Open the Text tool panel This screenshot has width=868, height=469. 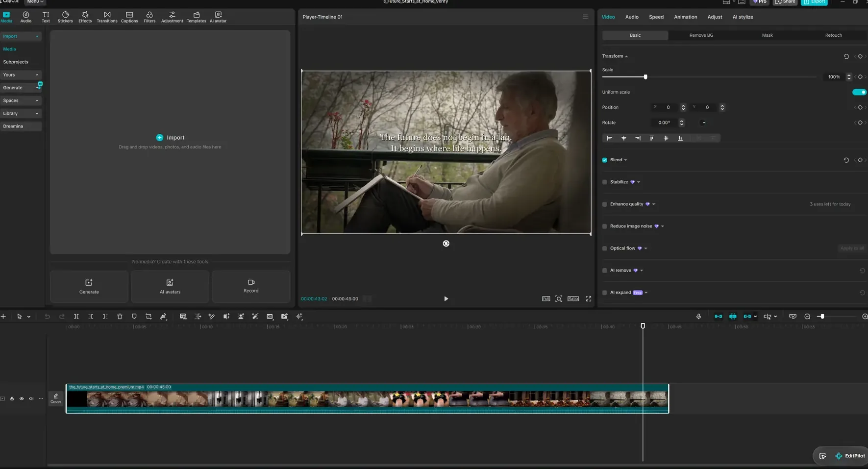click(x=46, y=17)
